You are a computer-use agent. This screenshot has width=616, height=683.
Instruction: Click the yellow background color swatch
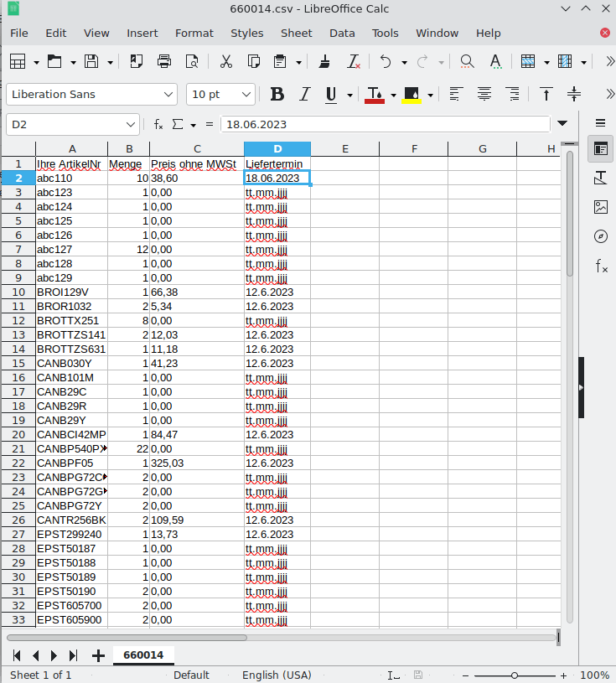(412, 94)
